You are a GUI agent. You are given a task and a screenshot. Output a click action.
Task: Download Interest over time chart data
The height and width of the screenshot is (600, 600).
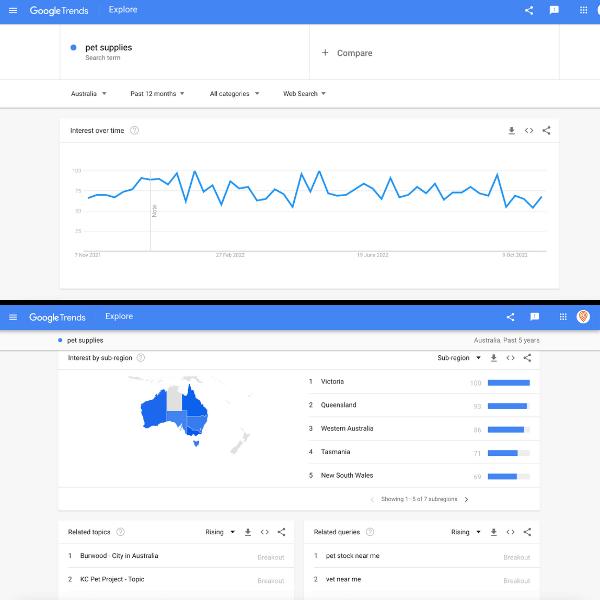point(511,130)
